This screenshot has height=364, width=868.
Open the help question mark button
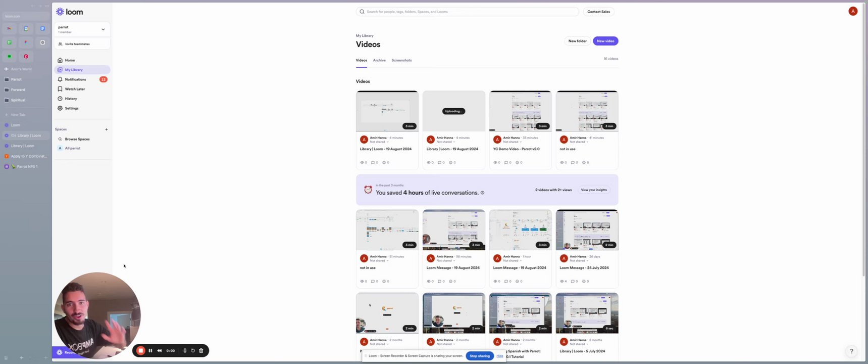(851, 351)
